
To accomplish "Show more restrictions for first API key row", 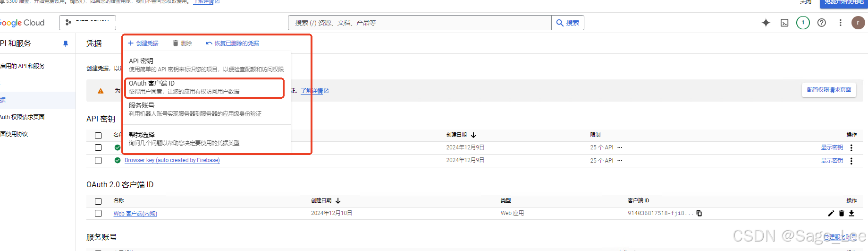I will 620,147.
